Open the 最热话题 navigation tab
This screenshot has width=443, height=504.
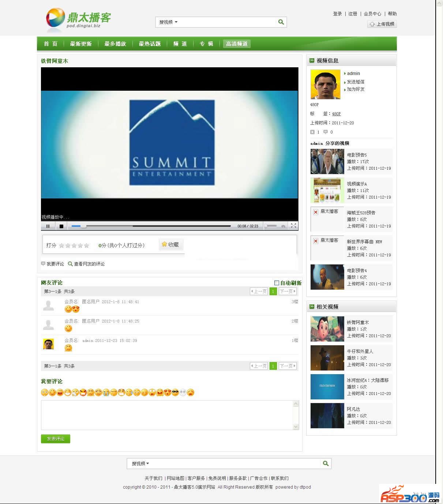(150, 44)
